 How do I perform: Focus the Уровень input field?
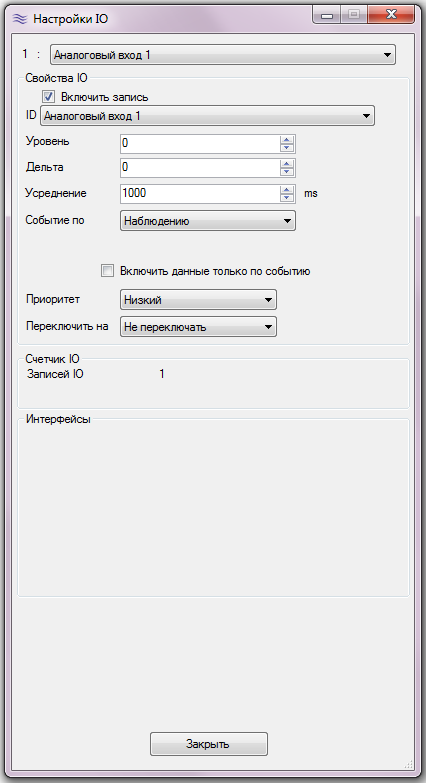coord(200,144)
